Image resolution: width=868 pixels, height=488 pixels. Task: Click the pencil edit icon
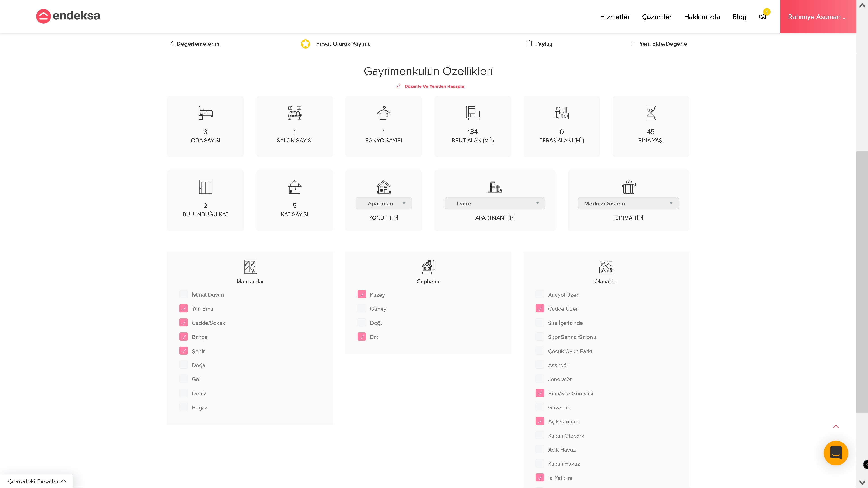point(399,86)
